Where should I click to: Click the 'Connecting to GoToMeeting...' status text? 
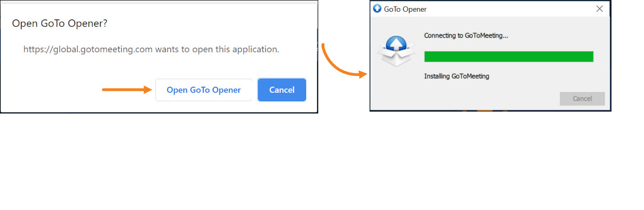466,35
